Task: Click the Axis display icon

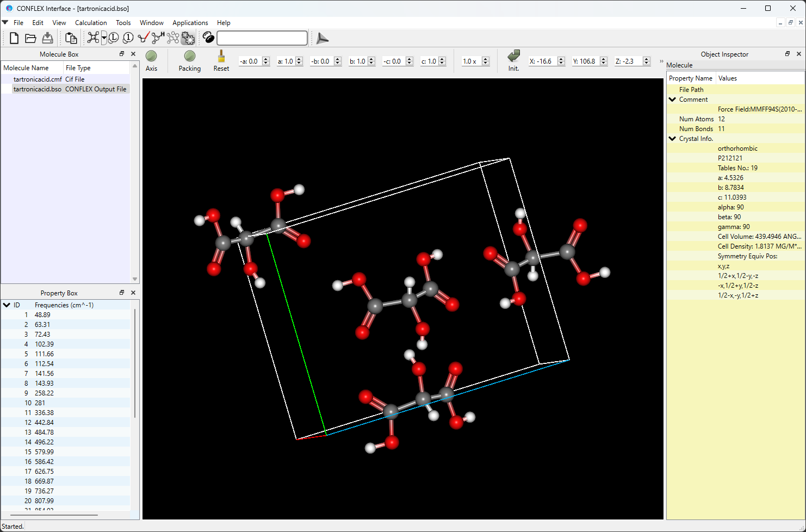Action: (151, 57)
